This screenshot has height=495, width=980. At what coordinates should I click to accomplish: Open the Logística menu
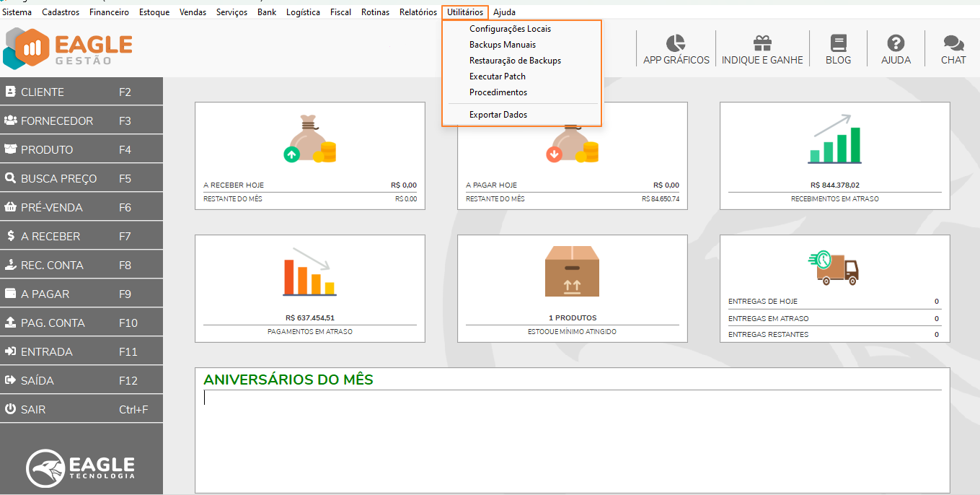303,12
